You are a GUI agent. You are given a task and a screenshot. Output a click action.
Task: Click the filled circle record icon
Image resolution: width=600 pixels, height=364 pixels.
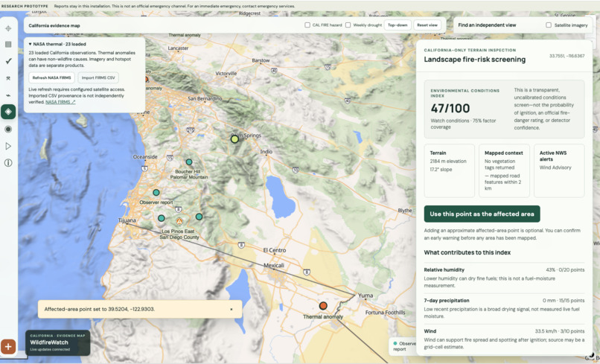[x=8, y=130]
